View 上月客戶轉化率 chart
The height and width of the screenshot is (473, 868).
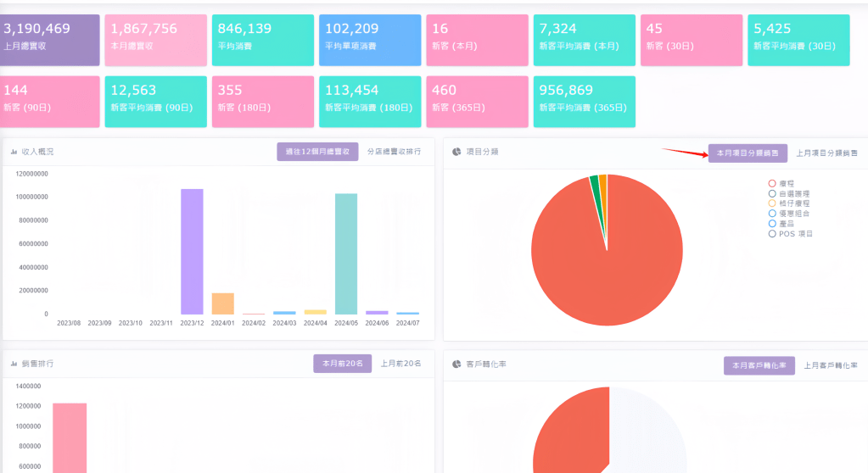tap(830, 364)
